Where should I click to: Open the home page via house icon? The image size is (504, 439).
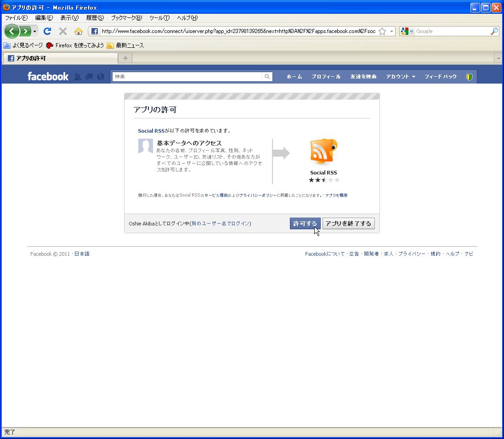79,31
